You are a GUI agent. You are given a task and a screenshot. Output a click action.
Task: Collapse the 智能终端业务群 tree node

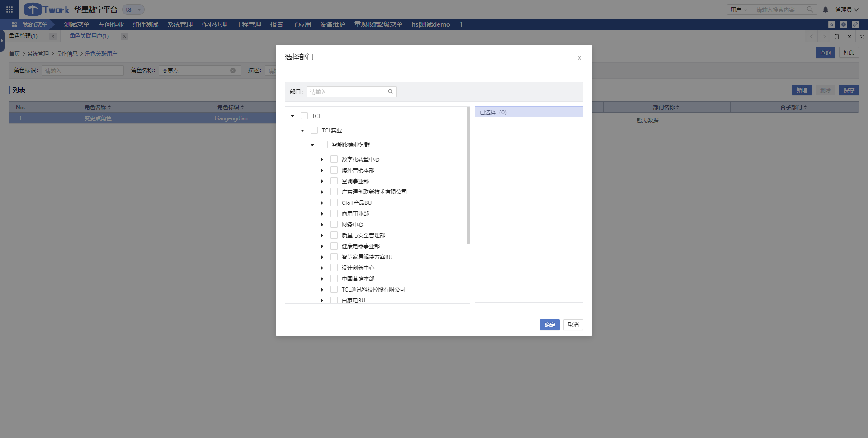(x=312, y=145)
